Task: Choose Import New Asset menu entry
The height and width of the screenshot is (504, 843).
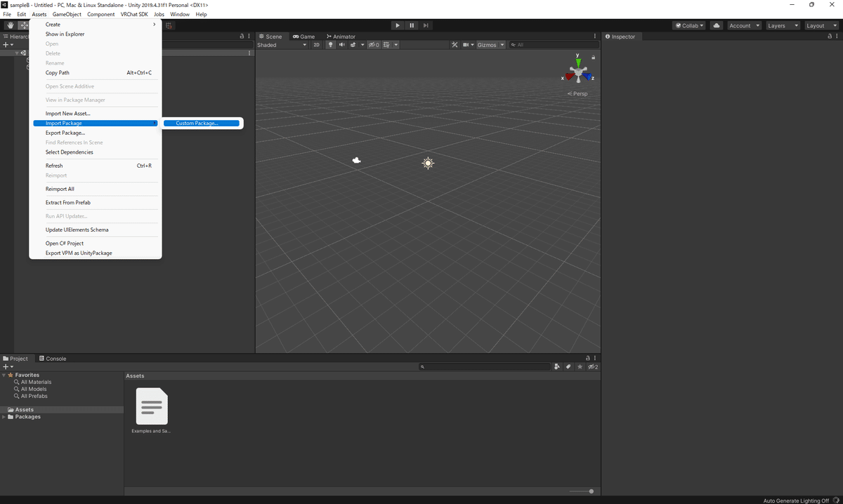Action: [96, 114]
